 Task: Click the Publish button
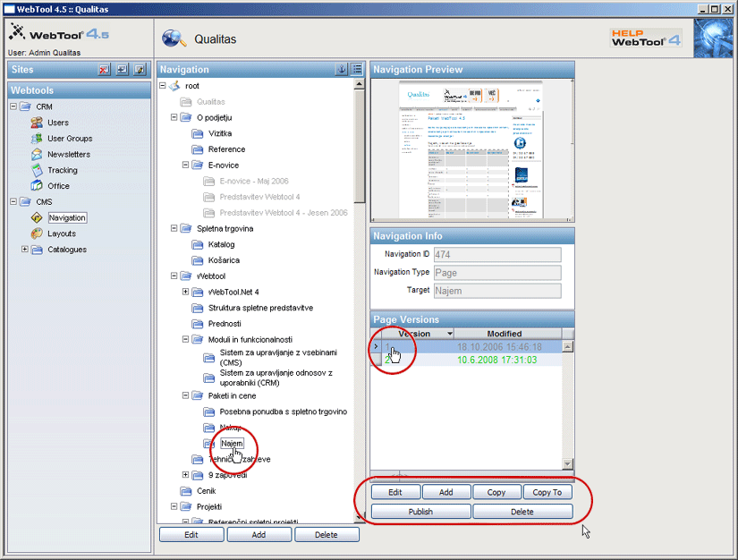(420, 512)
